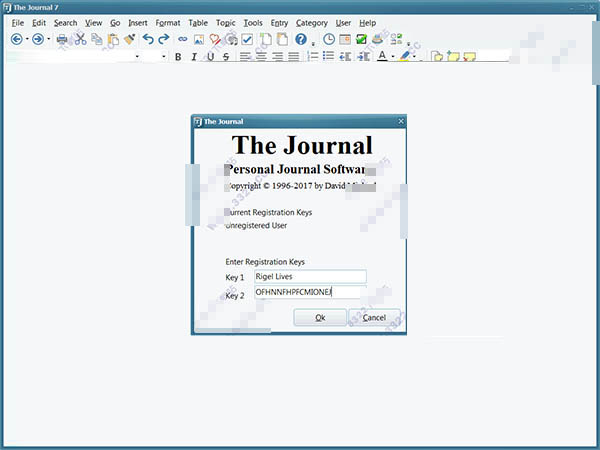Click the yellow note with red X icon
Image resolution: width=600 pixels, height=450 pixels.
pyautogui.click(x=470, y=57)
